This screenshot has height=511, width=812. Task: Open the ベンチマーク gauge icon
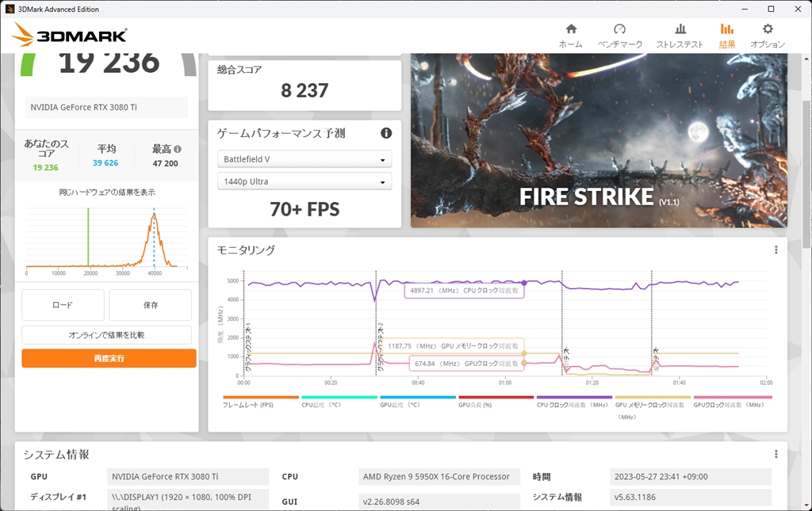tap(619, 29)
